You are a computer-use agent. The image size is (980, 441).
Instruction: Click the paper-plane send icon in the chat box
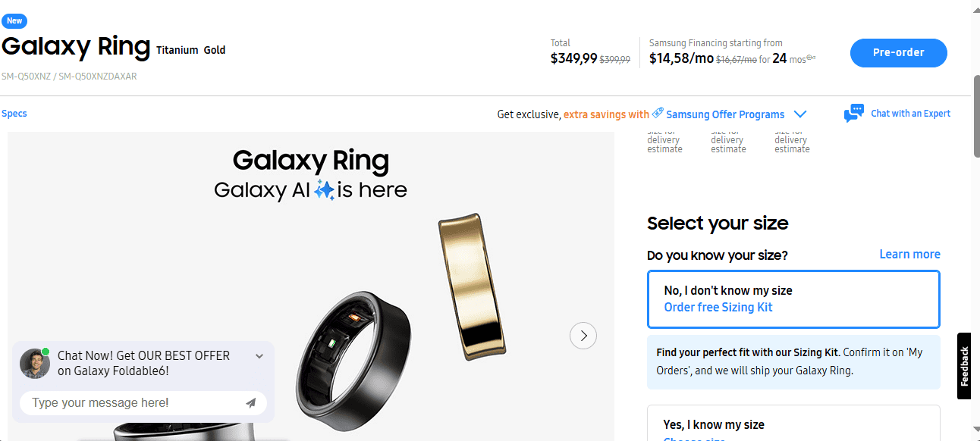(251, 403)
